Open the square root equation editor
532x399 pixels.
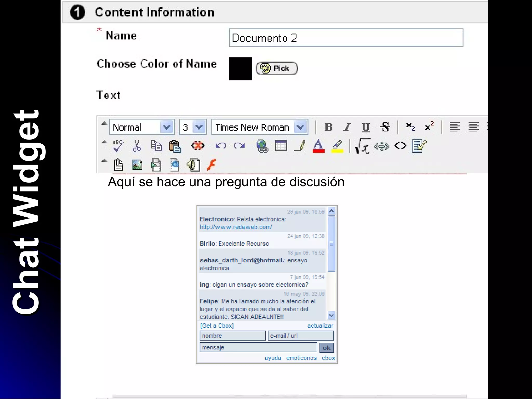363,146
